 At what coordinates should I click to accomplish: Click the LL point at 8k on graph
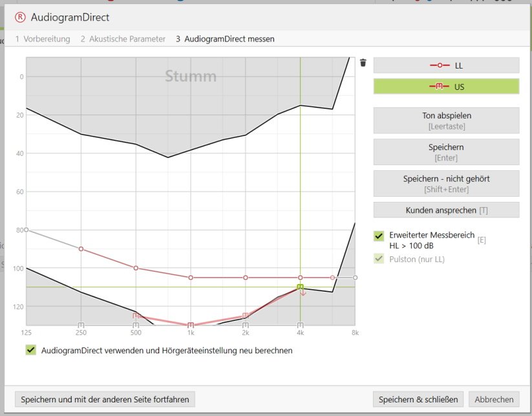[x=355, y=277]
